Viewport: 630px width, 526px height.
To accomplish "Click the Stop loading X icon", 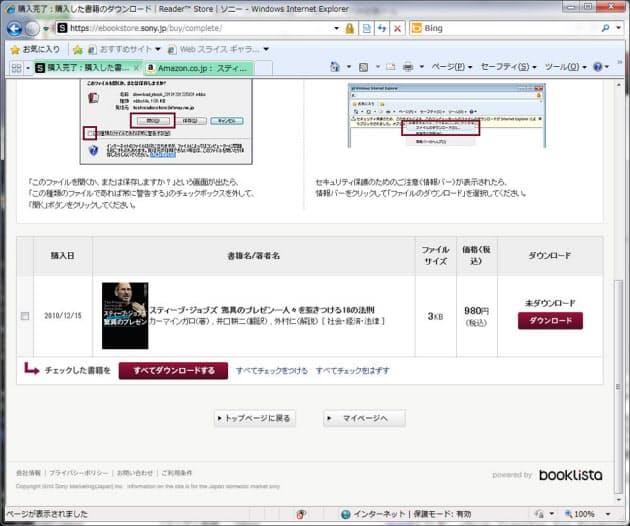I will tap(397, 29).
